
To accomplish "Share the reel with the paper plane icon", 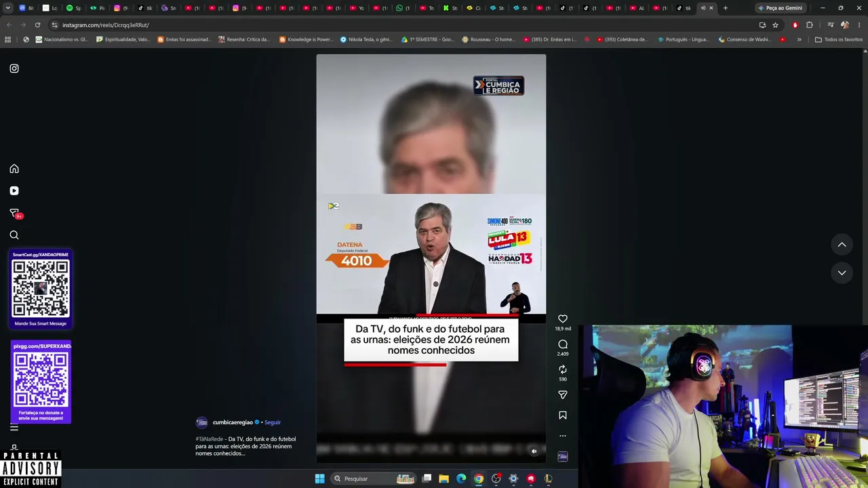I will click(x=563, y=394).
